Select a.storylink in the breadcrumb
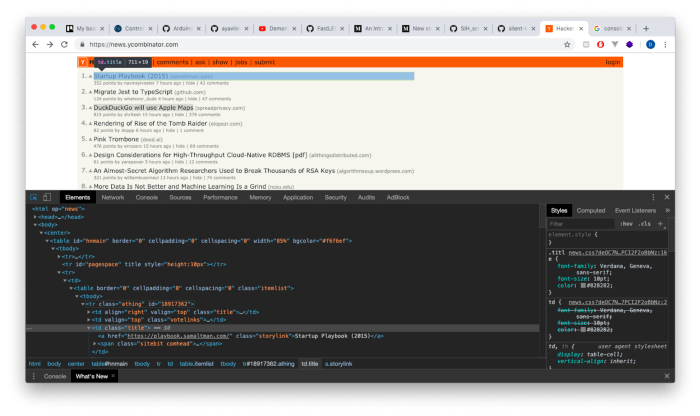The width and height of the screenshot is (700, 416). 338,364
